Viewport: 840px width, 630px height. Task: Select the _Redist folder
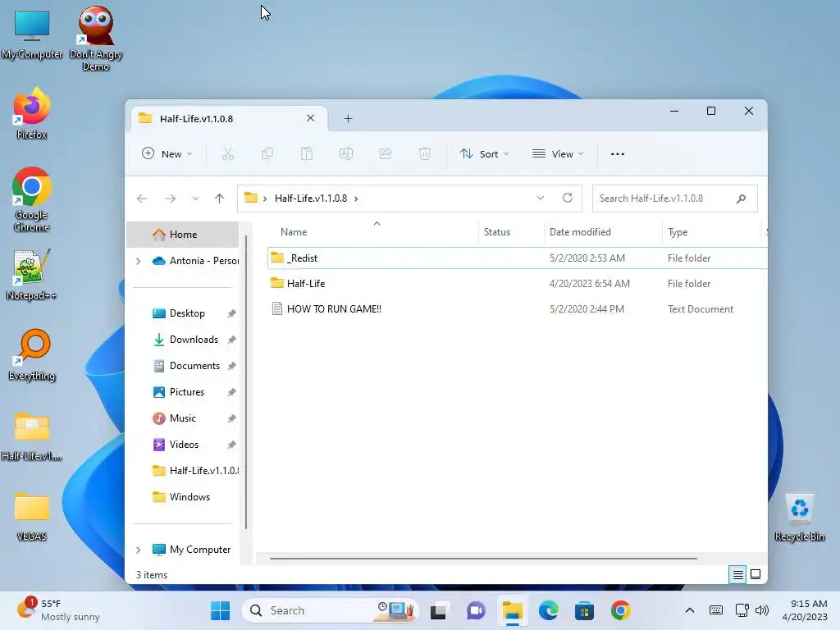pyautogui.click(x=517, y=258)
